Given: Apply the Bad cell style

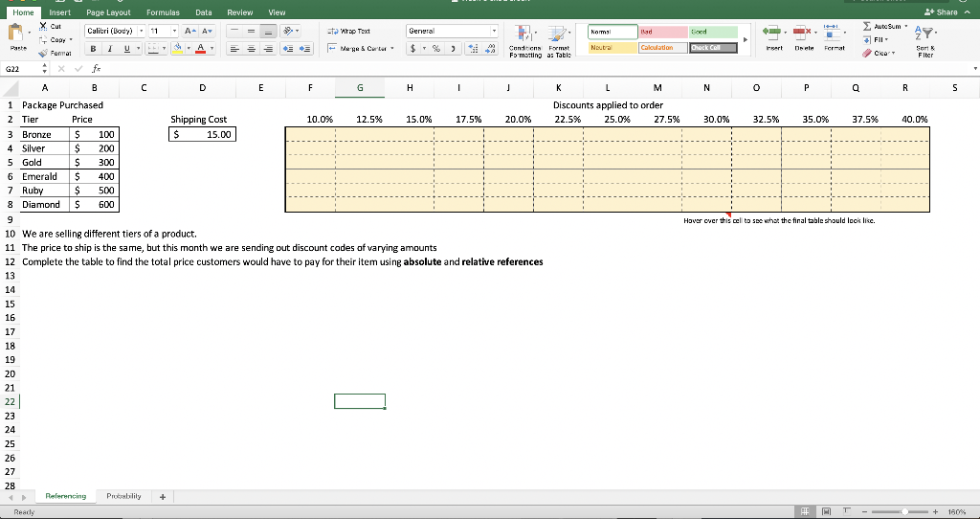Looking at the screenshot, I should click(x=662, y=32).
